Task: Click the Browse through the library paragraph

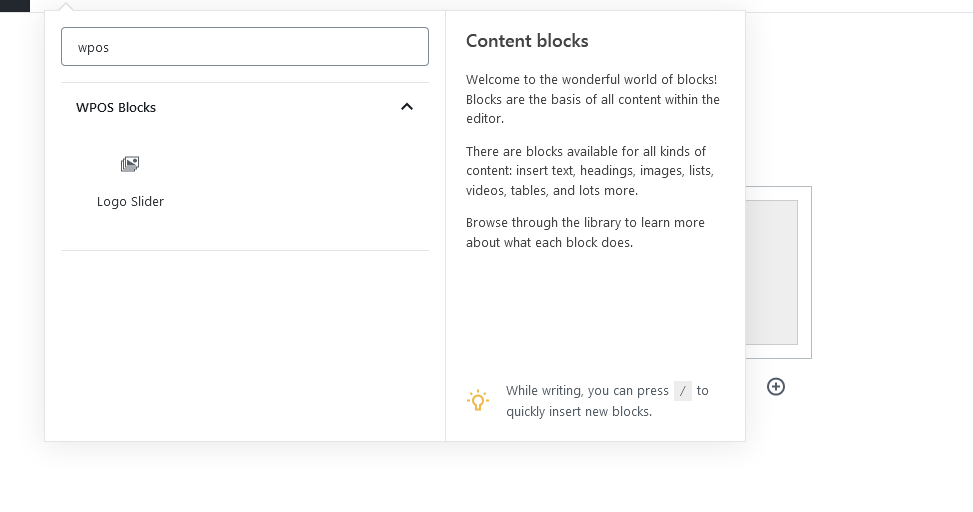Action: (586, 232)
